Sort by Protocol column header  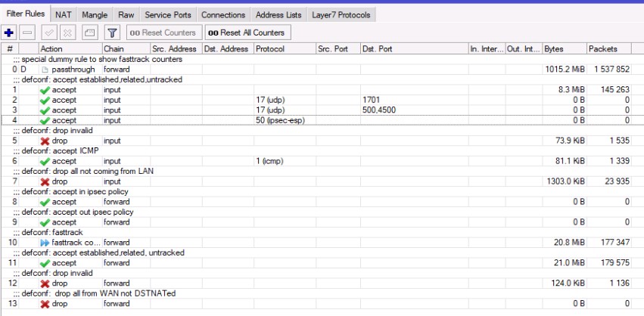point(285,49)
